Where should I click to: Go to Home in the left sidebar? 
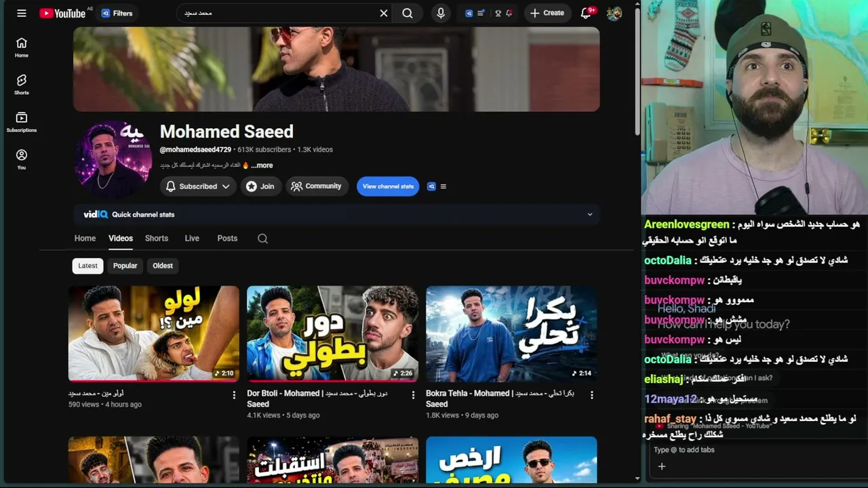click(x=22, y=47)
